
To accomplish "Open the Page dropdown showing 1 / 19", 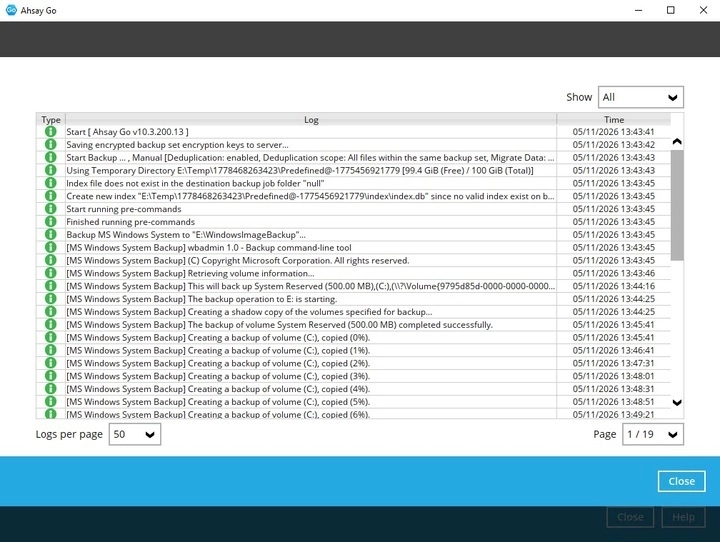I will coord(652,434).
